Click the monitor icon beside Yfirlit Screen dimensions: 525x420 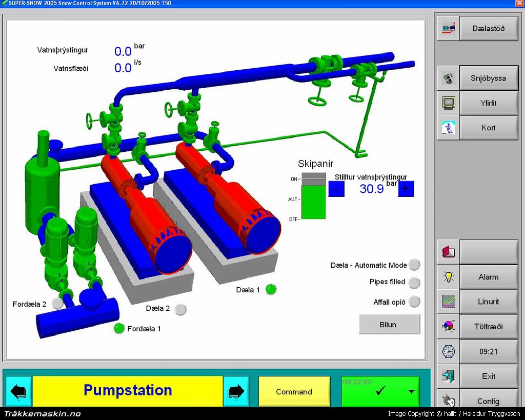click(x=449, y=103)
